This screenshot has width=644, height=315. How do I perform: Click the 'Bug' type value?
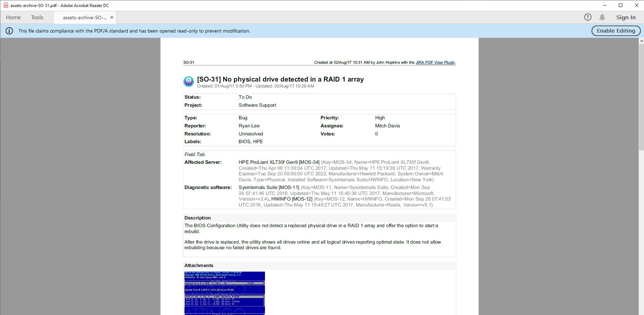(x=243, y=118)
